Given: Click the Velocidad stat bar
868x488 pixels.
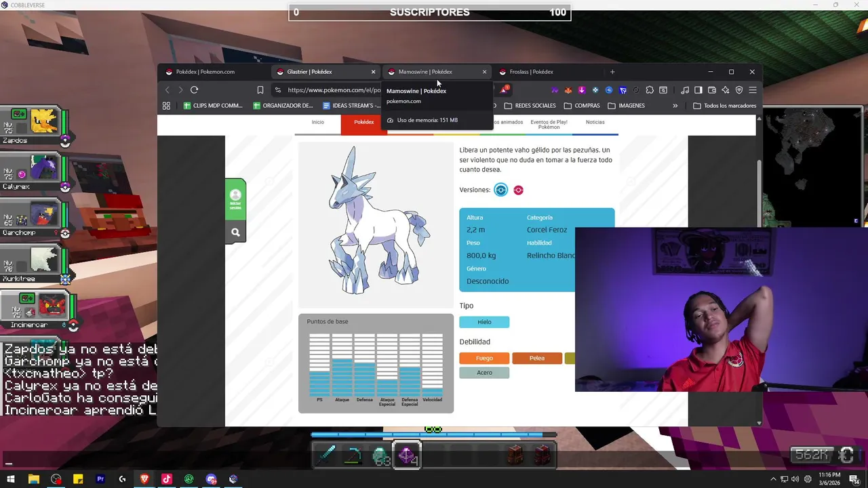Looking at the screenshot, I should (x=432, y=365).
